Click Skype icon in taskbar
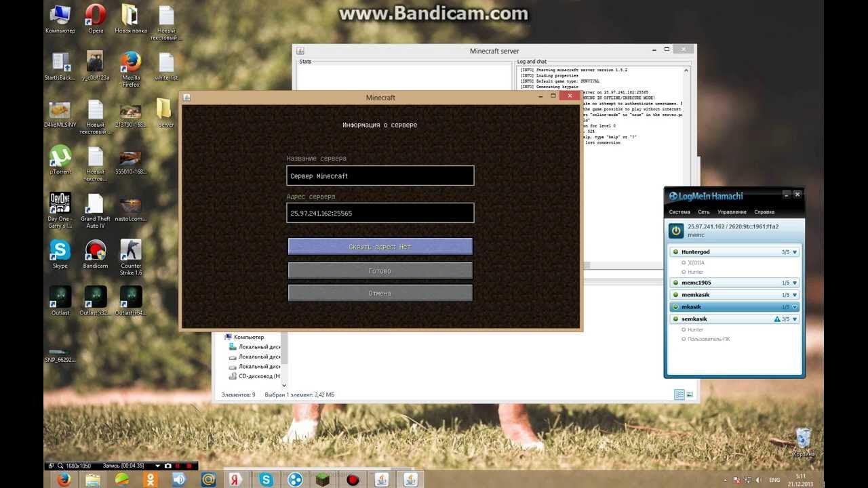 coord(266,479)
